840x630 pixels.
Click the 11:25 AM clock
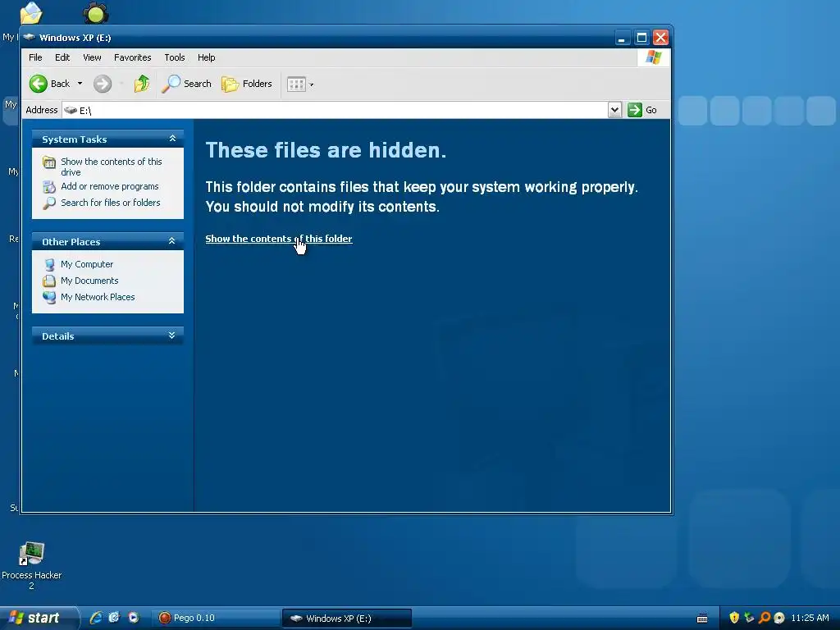click(810, 618)
